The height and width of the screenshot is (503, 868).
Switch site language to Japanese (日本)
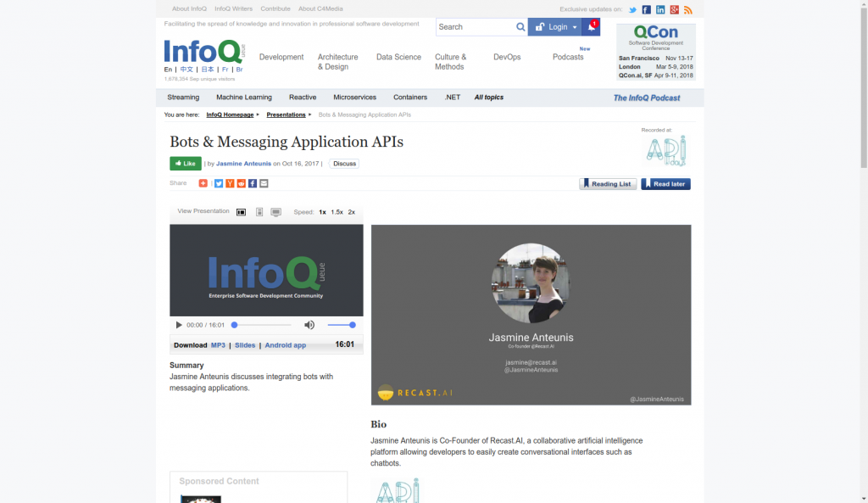pos(208,70)
